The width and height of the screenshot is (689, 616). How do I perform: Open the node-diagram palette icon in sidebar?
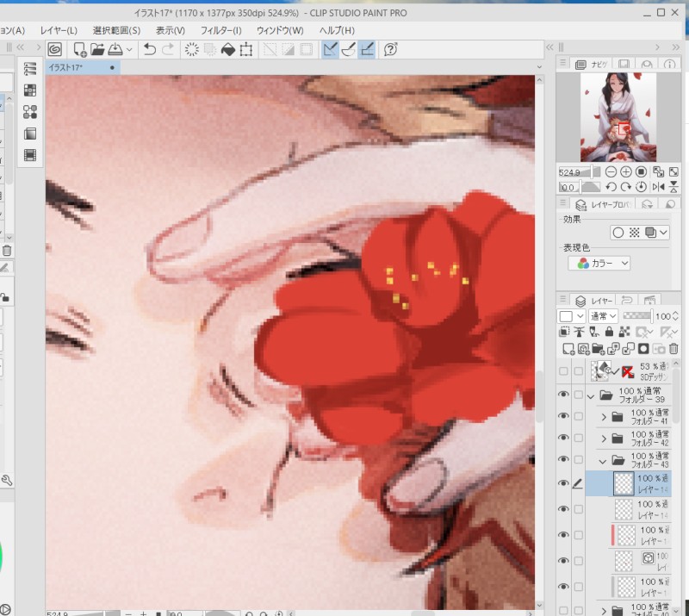(x=30, y=112)
